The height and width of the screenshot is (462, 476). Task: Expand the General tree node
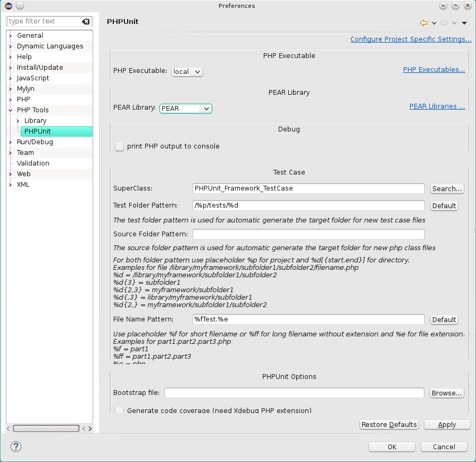point(11,36)
